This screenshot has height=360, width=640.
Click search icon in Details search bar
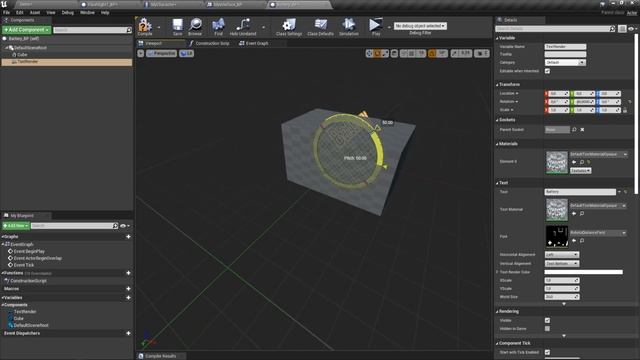(x=612, y=29)
